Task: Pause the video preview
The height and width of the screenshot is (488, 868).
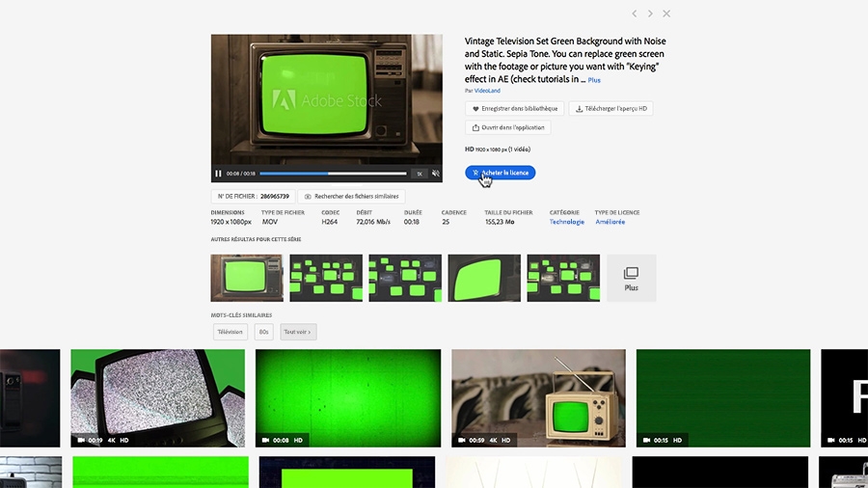Action: point(218,174)
